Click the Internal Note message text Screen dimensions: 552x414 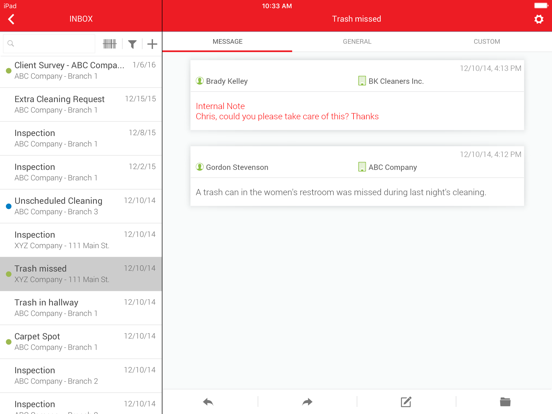pyautogui.click(x=287, y=111)
